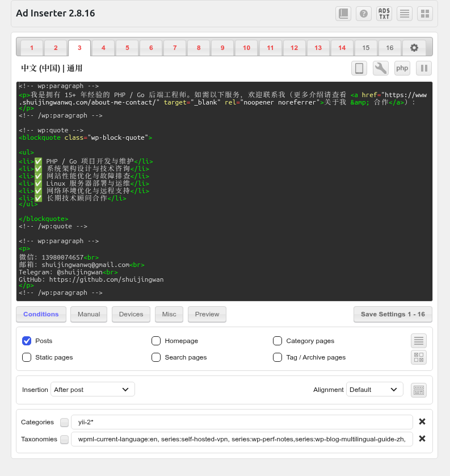Click the Conditions button
The image size is (450, 476).
tap(41, 314)
